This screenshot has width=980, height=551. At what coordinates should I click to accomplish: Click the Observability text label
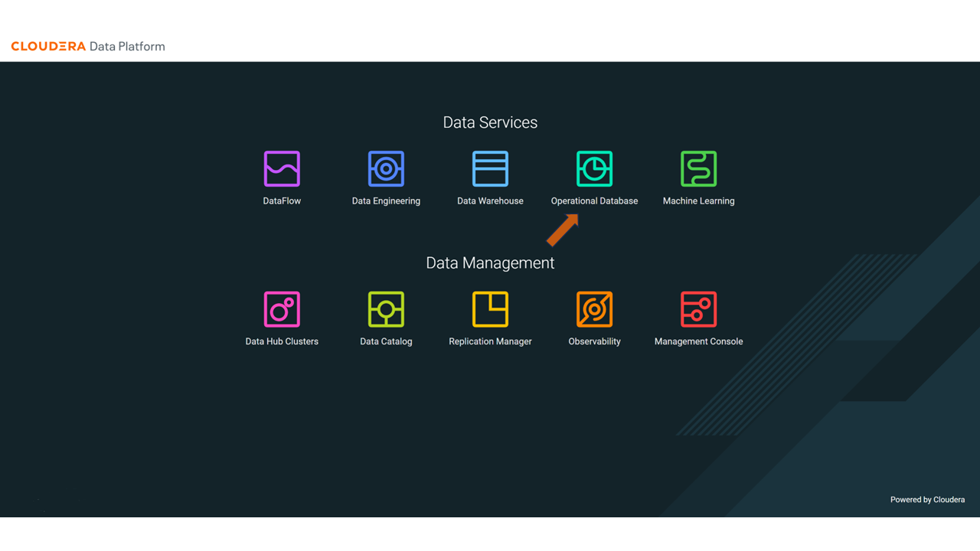tap(594, 341)
